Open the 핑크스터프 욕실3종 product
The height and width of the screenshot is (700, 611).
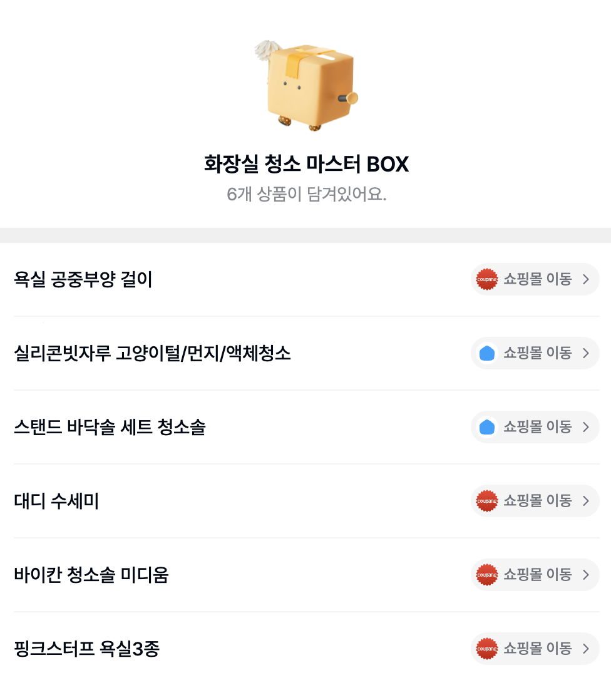click(x=87, y=649)
